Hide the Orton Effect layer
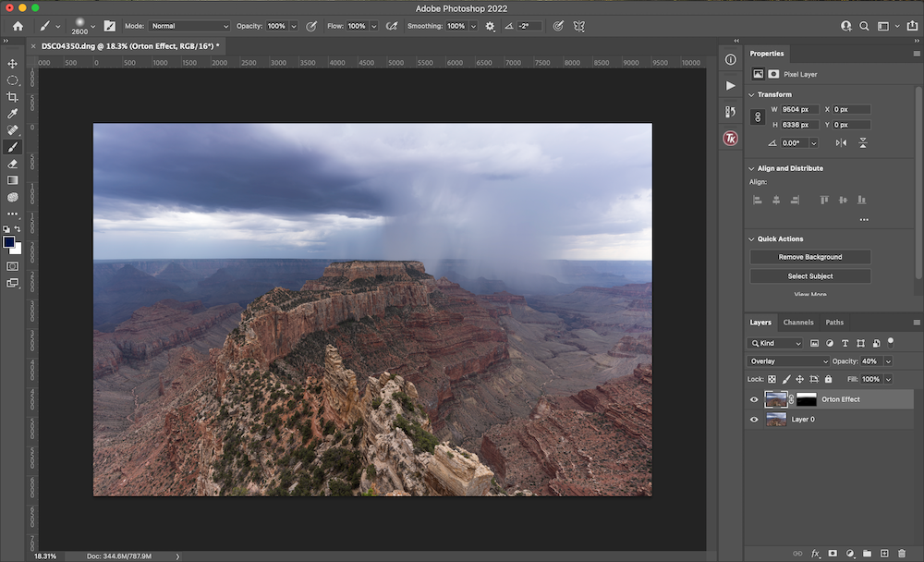Image resolution: width=924 pixels, height=562 pixels. click(754, 399)
